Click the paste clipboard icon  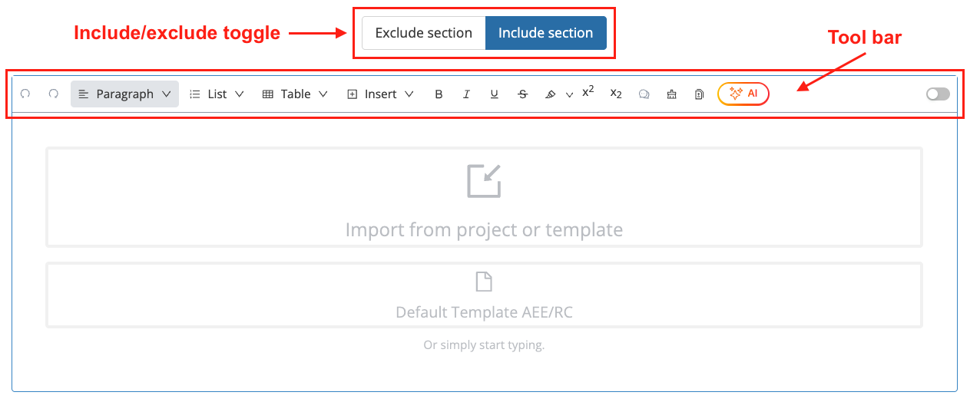pos(699,94)
